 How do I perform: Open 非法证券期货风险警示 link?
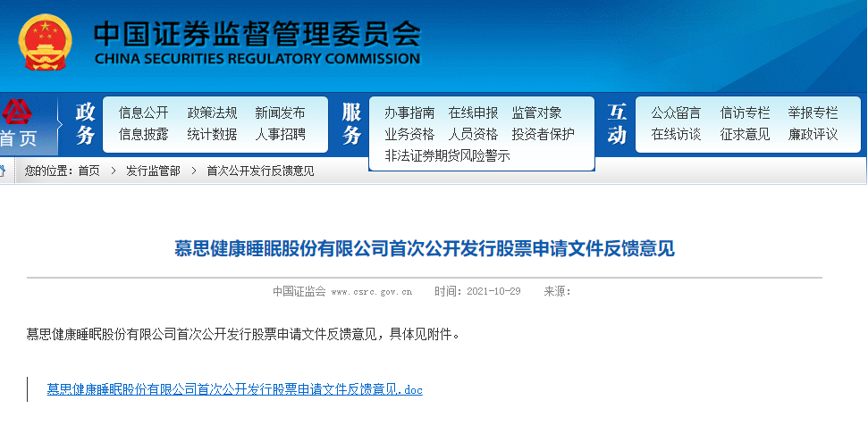pos(447,156)
